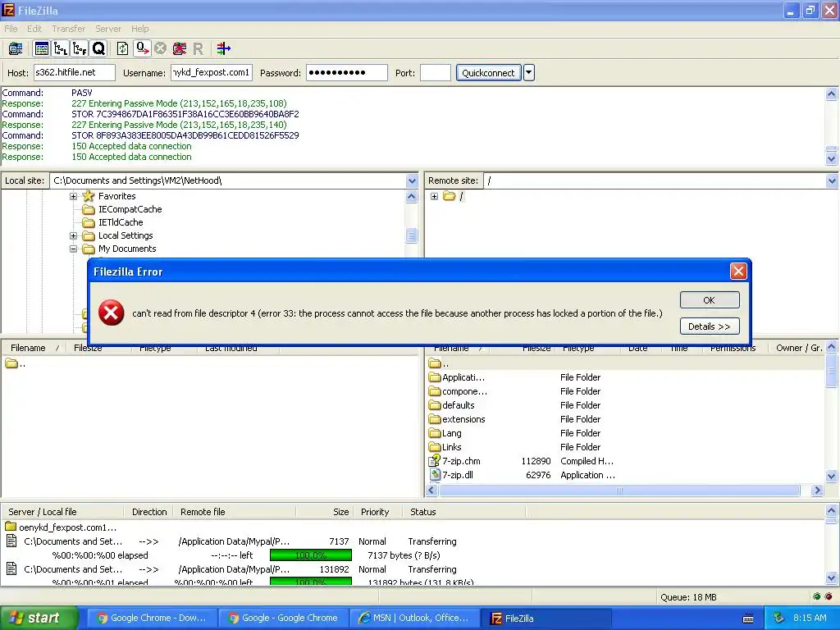Click the local tree scrollbar thumb
This screenshot has height=630, width=840.
(412, 235)
